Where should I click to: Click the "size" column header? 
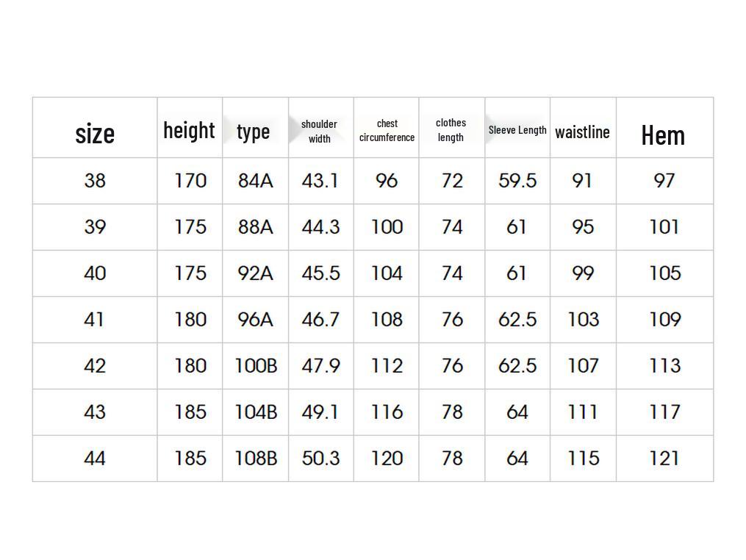(95, 134)
